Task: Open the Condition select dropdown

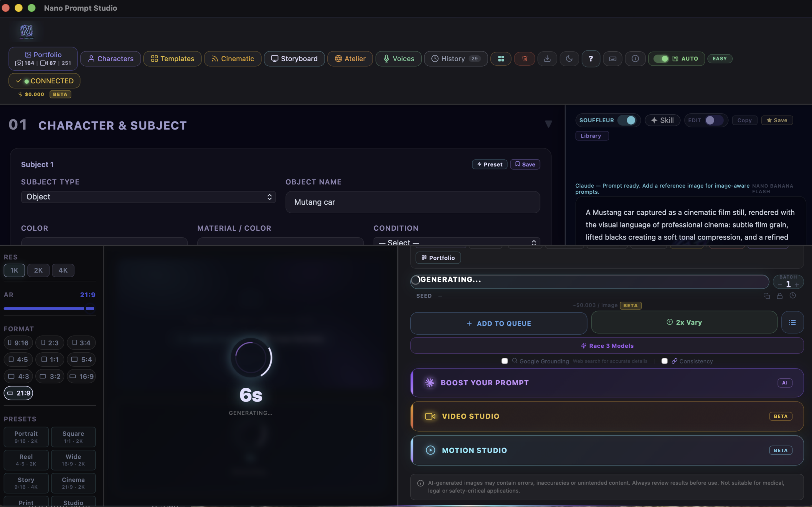Action: click(456, 242)
